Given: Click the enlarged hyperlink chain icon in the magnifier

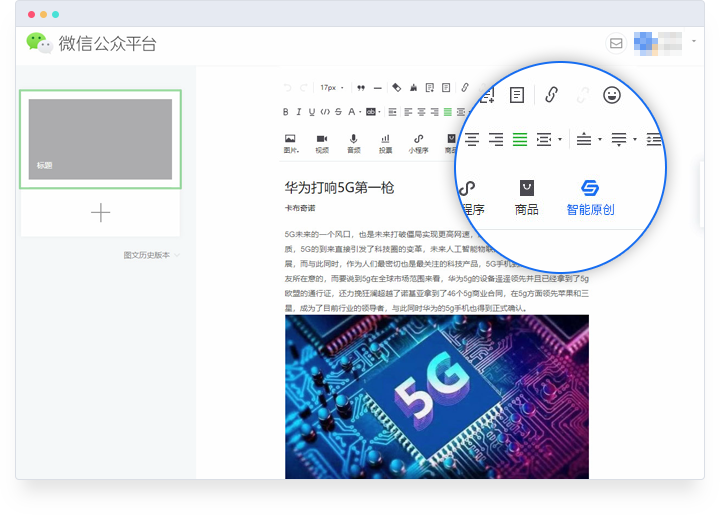Looking at the screenshot, I should pyautogui.click(x=551, y=95).
